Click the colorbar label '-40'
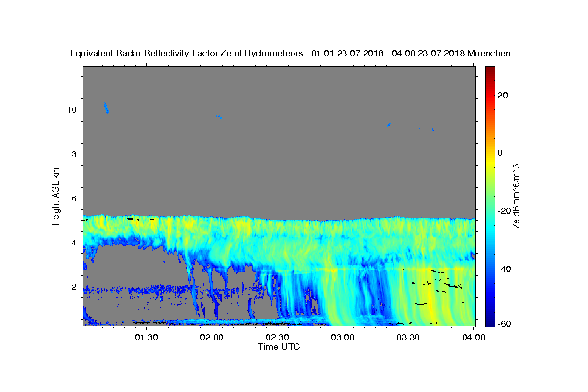The height and width of the screenshot is (392, 588). coord(504,269)
